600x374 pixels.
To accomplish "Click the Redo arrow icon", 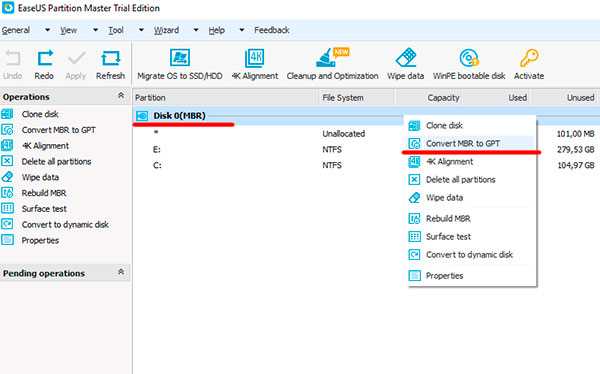I will [44, 58].
